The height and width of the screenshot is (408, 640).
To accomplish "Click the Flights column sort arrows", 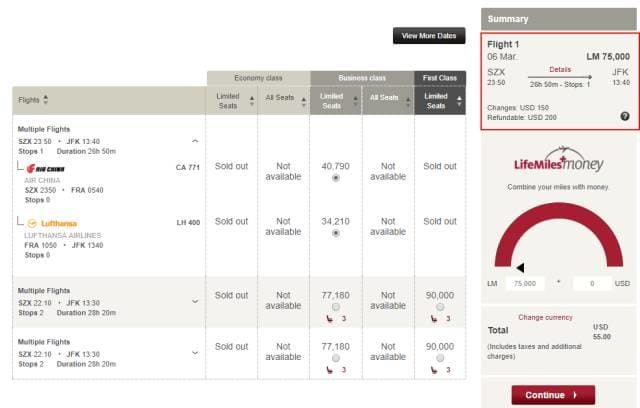I will tap(46, 100).
